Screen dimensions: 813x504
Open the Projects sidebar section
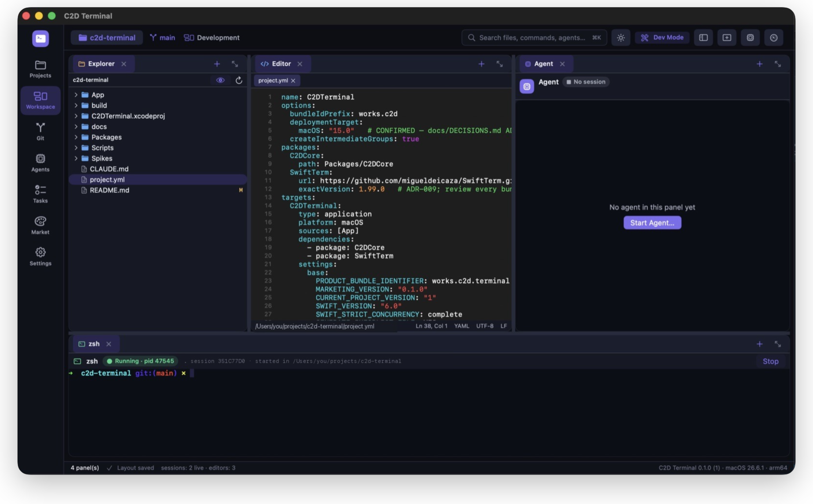[40, 69]
